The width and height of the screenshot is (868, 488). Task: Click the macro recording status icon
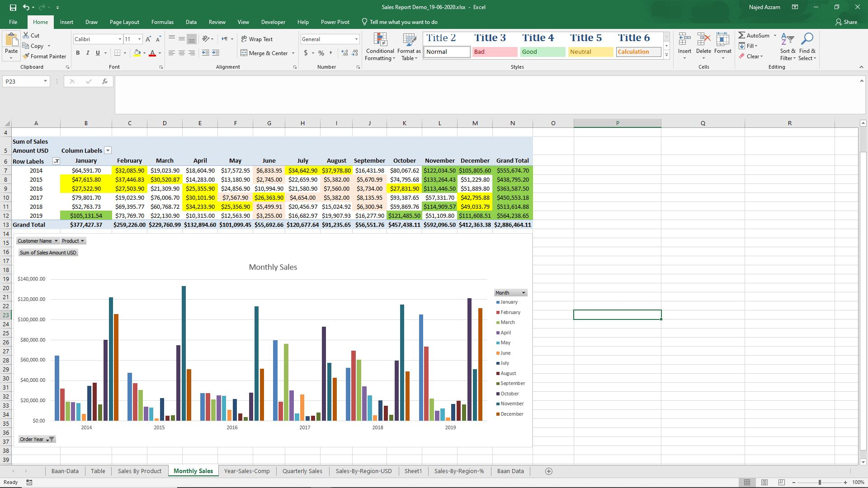29,483
